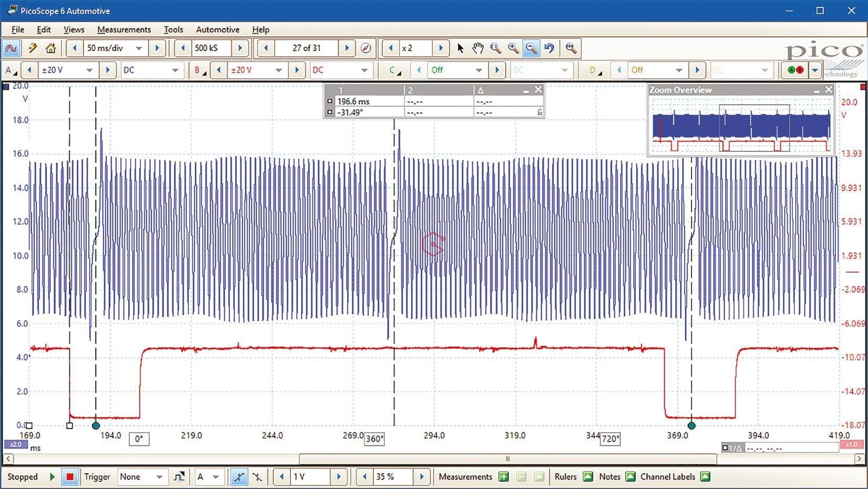This screenshot has width=868, height=489.
Task: Click the teal time ruler handle at 0°
Action: (x=96, y=425)
